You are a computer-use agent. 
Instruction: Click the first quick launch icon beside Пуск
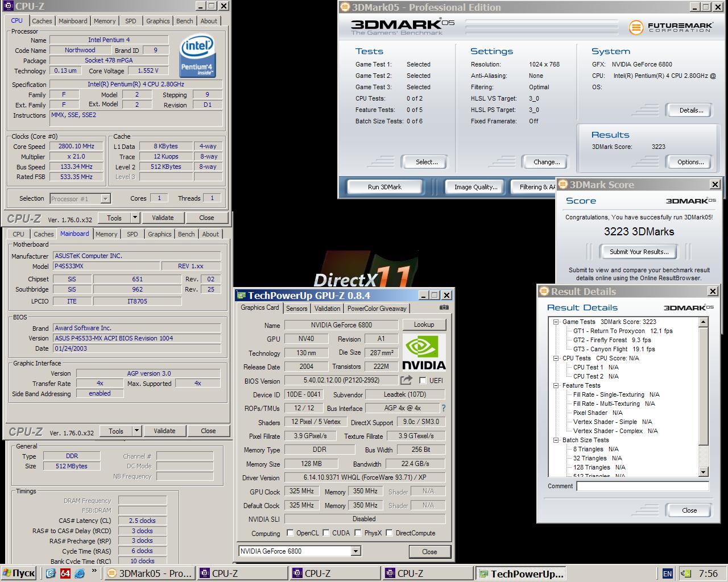pos(51,573)
